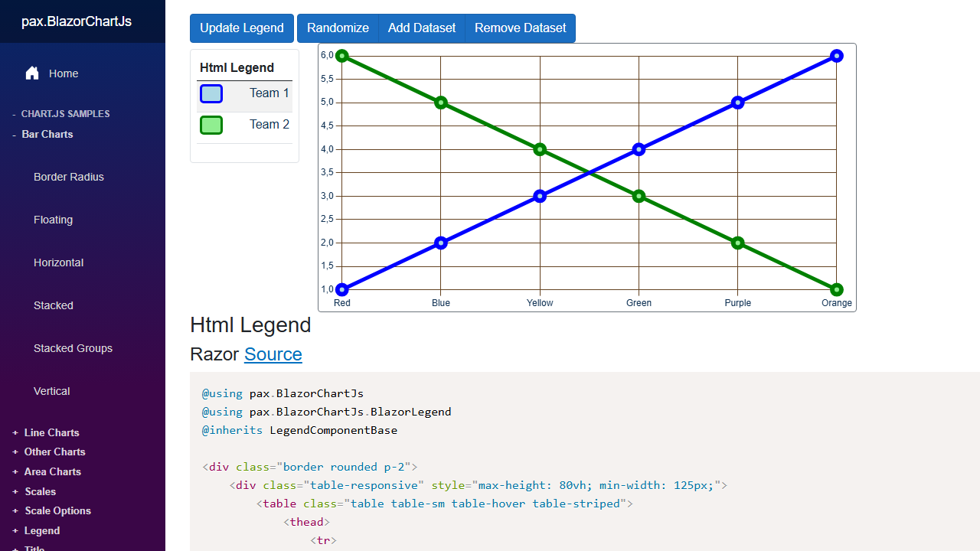The height and width of the screenshot is (551, 980).
Task: Open pax.BlazorChartJs brand link
Action: click(77, 21)
